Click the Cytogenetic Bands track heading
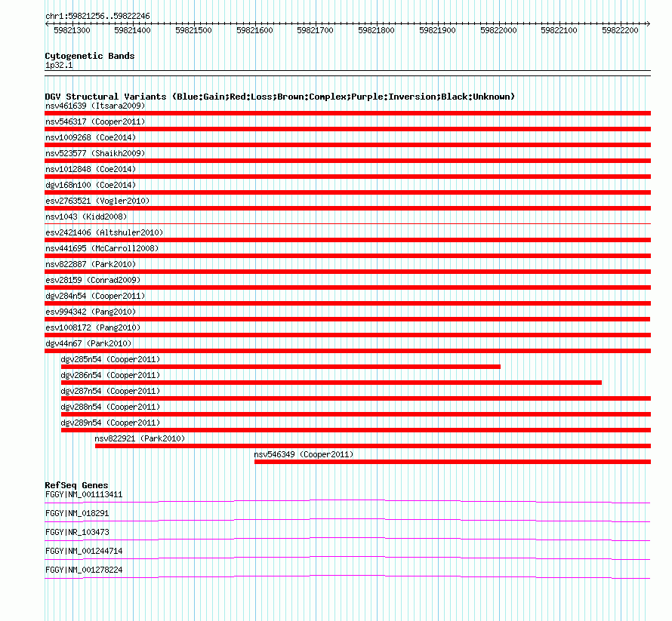This screenshot has width=672, height=621. (90, 56)
